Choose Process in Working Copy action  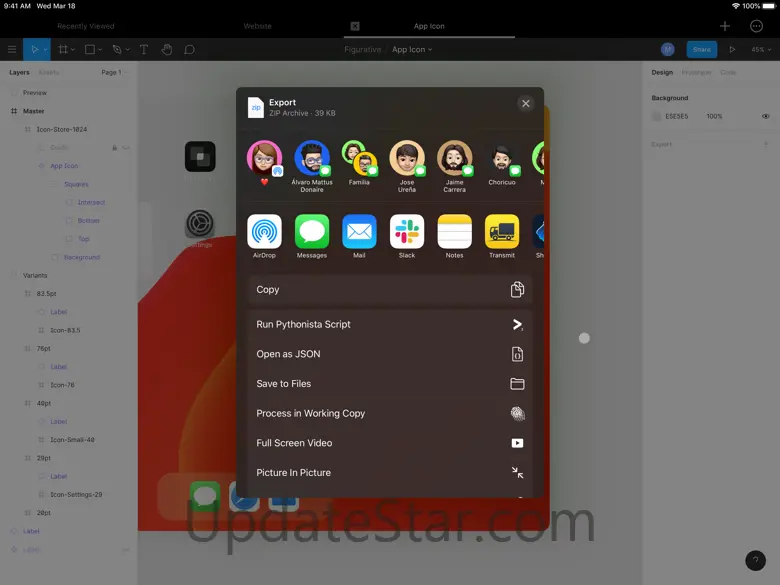(390, 413)
